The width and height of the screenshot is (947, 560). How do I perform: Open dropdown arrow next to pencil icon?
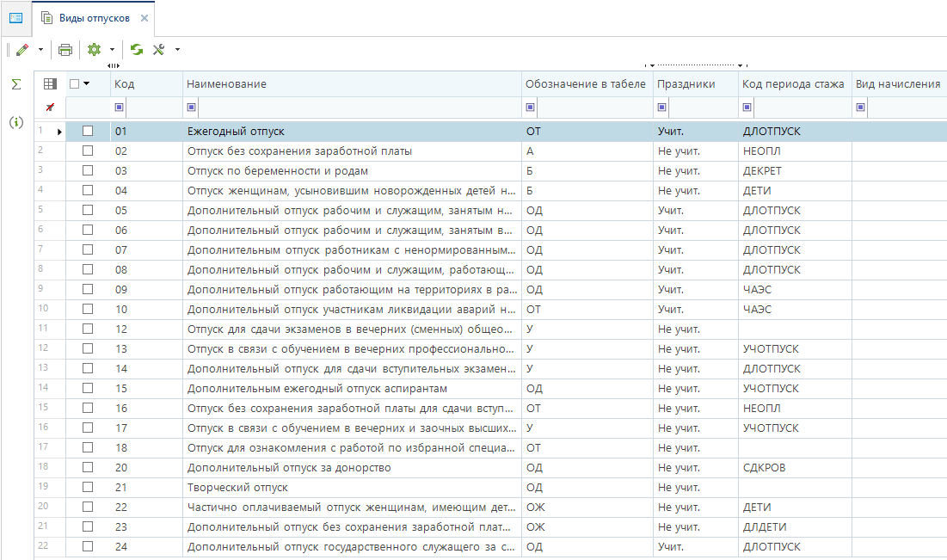point(40,50)
